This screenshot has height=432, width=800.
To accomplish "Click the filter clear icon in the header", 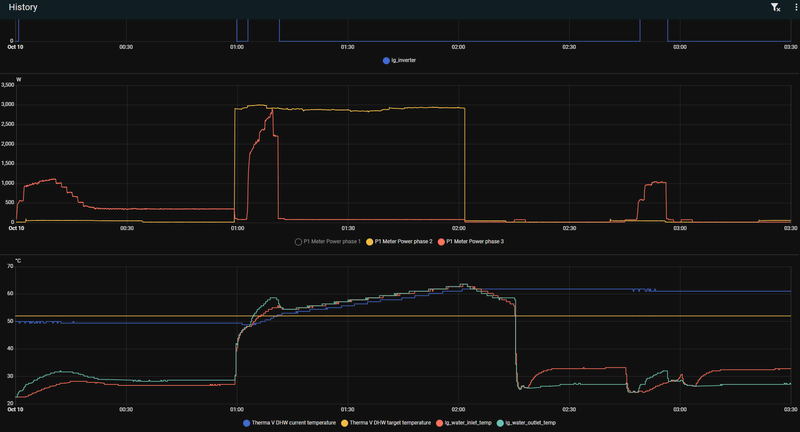I will (x=776, y=7).
